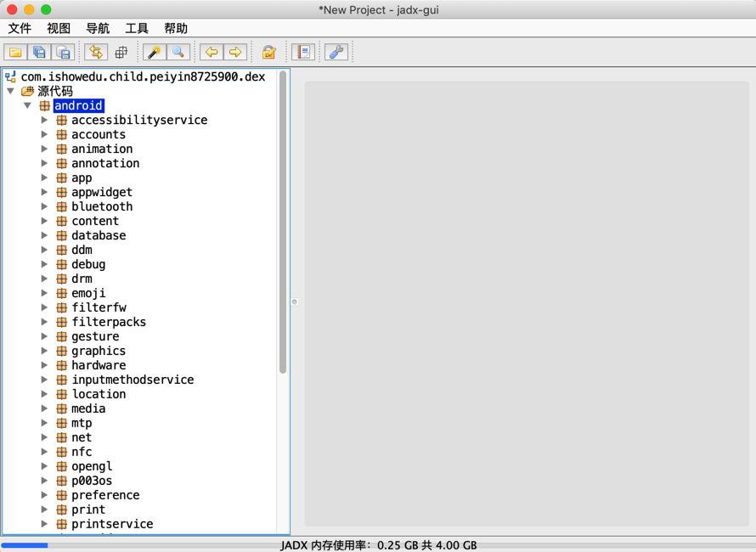Click the database package icon
This screenshot has height=552, width=756.
click(x=62, y=235)
